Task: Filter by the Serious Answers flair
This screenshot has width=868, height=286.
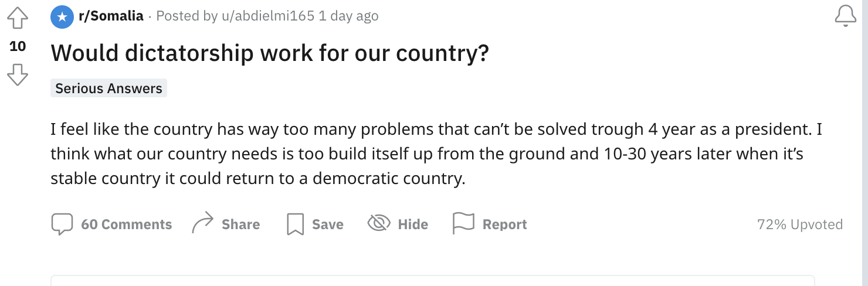Action: tap(108, 88)
